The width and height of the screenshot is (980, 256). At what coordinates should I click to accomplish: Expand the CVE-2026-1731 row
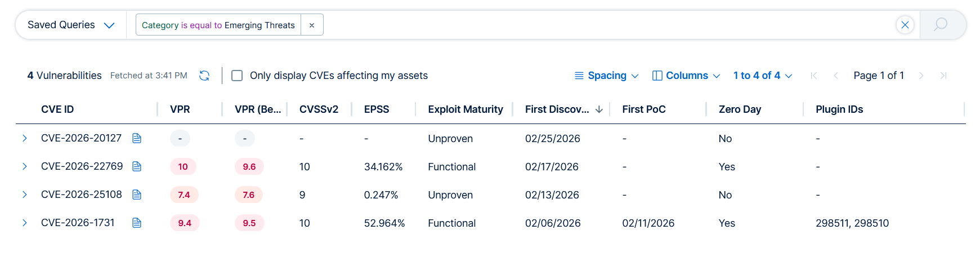[25, 223]
